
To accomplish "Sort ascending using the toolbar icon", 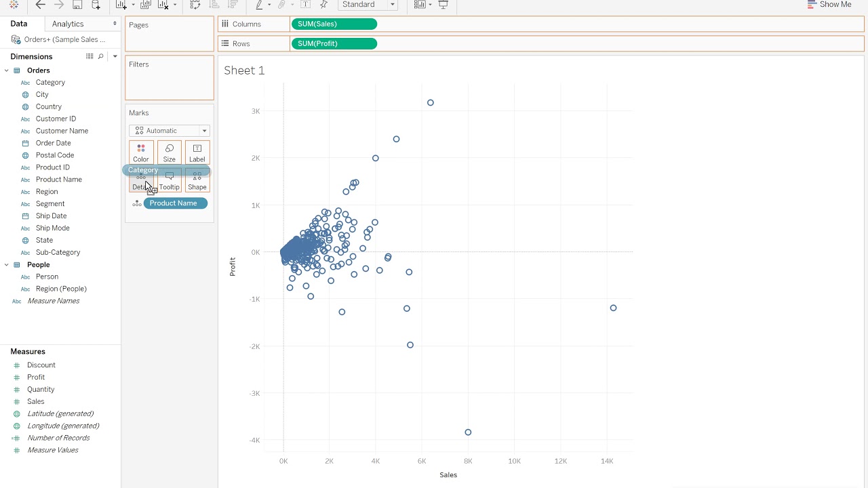I will 214,5.
